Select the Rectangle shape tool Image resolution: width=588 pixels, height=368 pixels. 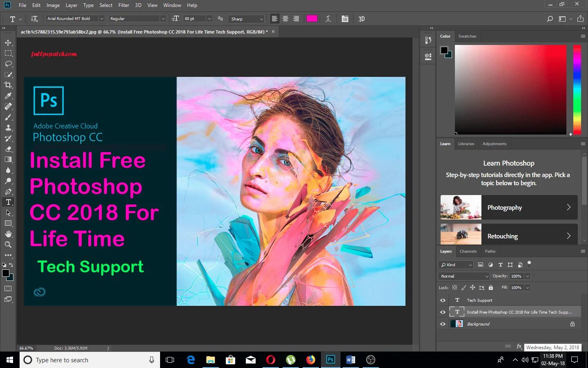click(8, 223)
